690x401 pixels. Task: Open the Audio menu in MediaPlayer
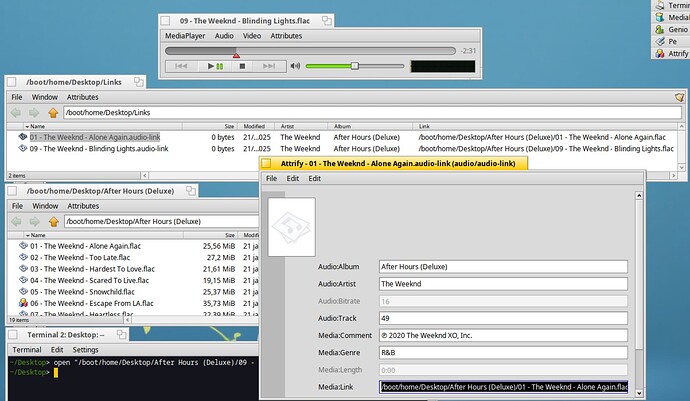point(224,36)
